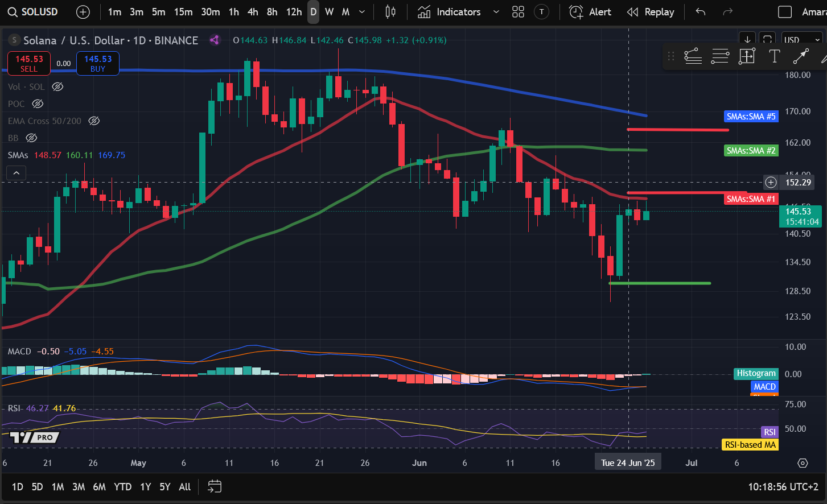Image resolution: width=827 pixels, height=504 pixels.
Task: Click SMAs:SMA #2 green label
Action: 751,151
